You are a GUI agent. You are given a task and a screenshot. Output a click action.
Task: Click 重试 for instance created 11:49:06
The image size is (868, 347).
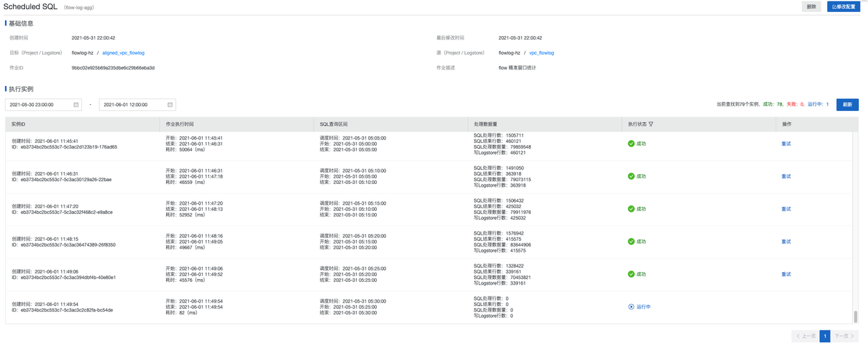pyautogui.click(x=786, y=274)
